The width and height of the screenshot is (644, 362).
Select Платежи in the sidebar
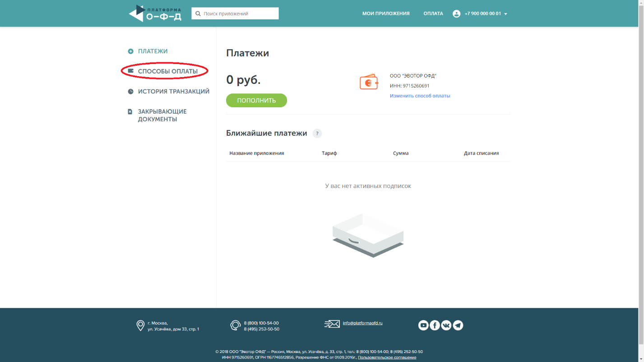pyautogui.click(x=153, y=51)
